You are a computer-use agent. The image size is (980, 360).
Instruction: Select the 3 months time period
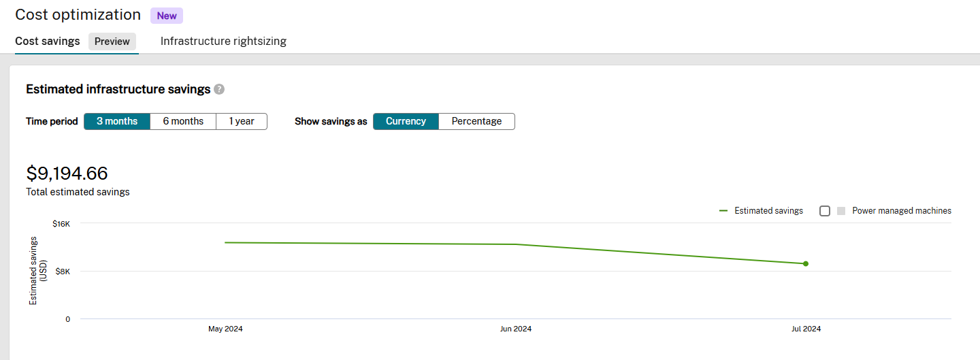[117, 121]
